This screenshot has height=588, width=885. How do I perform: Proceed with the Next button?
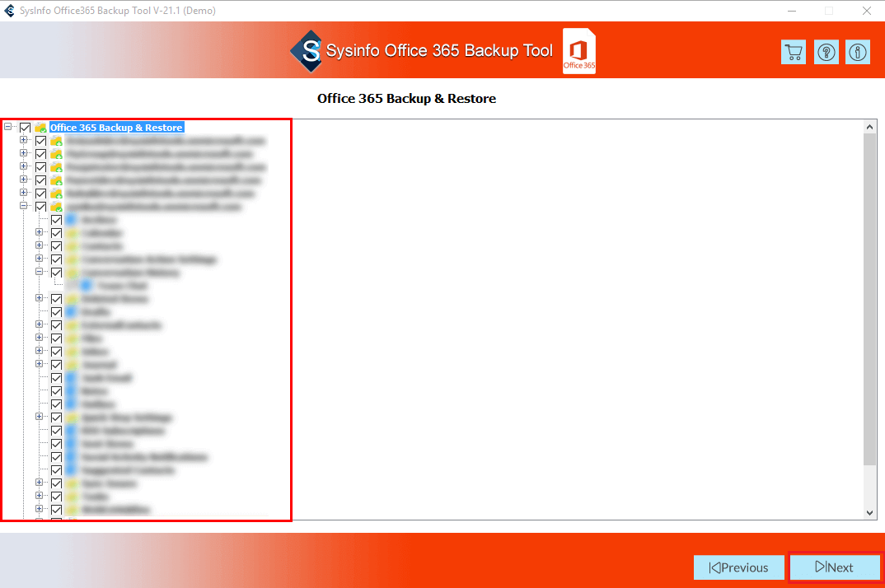pyautogui.click(x=835, y=567)
